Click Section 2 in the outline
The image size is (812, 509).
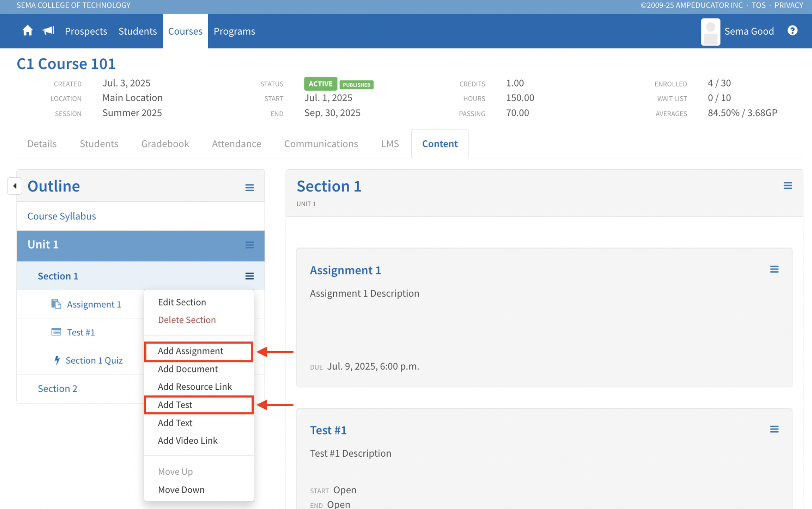pyautogui.click(x=57, y=389)
